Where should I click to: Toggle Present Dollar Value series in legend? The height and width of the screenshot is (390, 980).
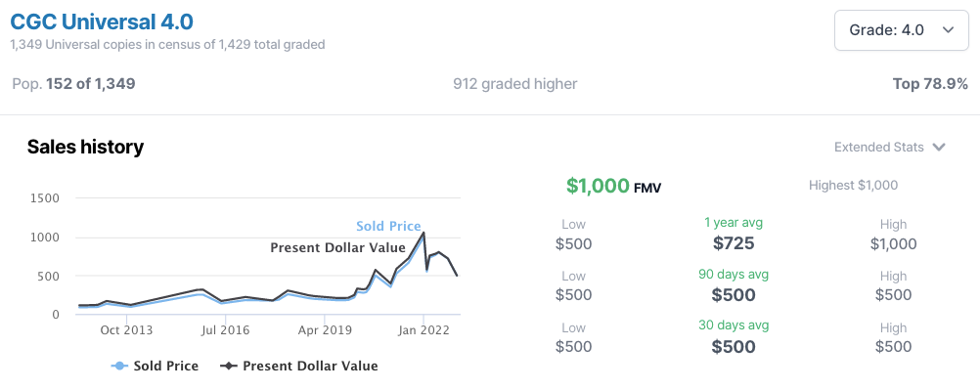(x=298, y=367)
